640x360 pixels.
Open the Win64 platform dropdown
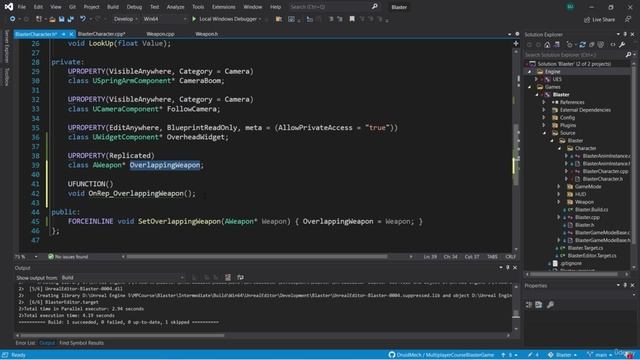click(164, 19)
